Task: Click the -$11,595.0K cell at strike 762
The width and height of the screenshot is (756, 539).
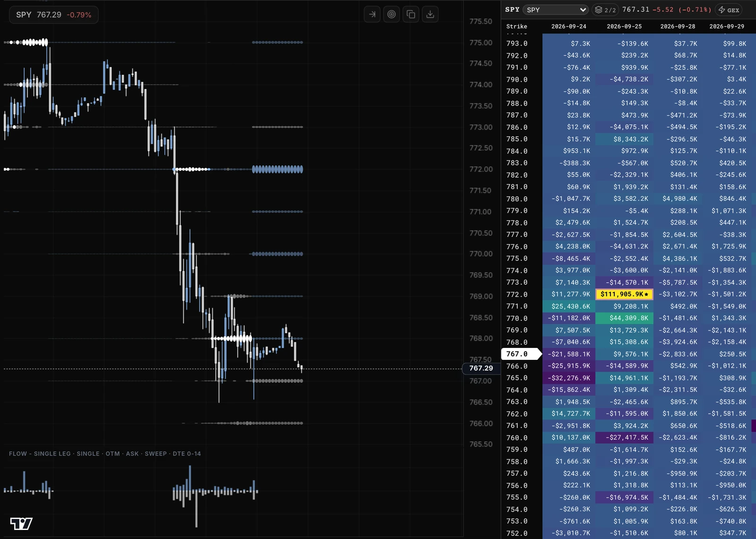Action: coord(624,414)
